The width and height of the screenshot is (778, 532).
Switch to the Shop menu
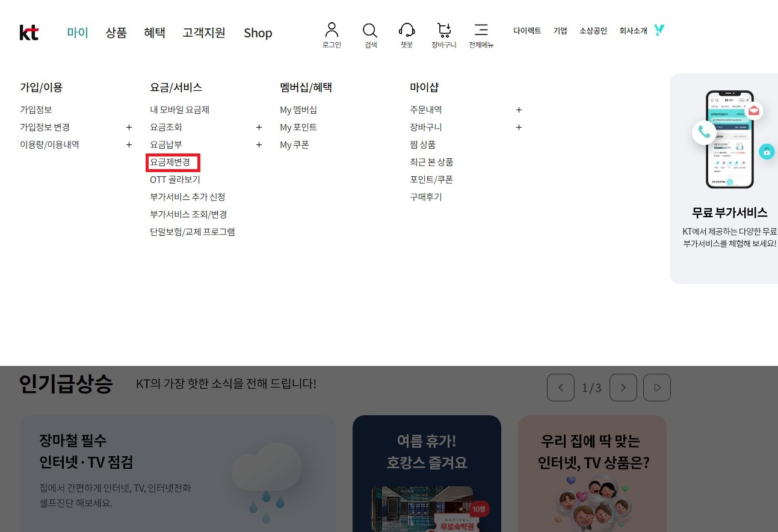pyautogui.click(x=258, y=33)
